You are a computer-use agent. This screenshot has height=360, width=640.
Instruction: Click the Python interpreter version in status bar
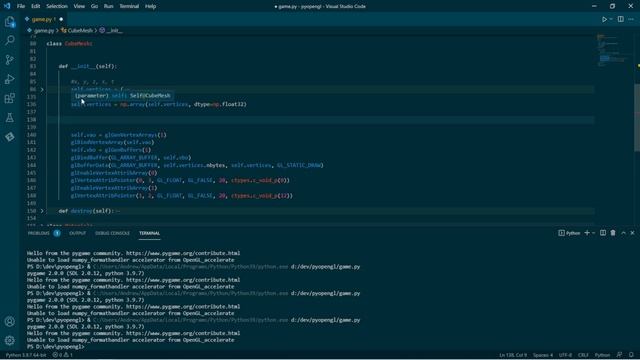tap(26, 355)
